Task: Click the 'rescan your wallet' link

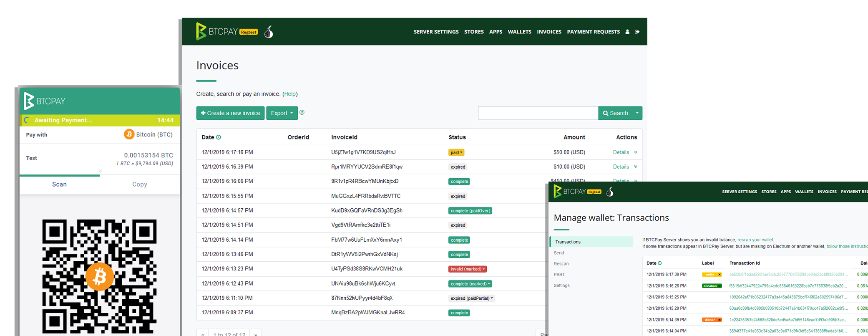Action: pos(755,240)
